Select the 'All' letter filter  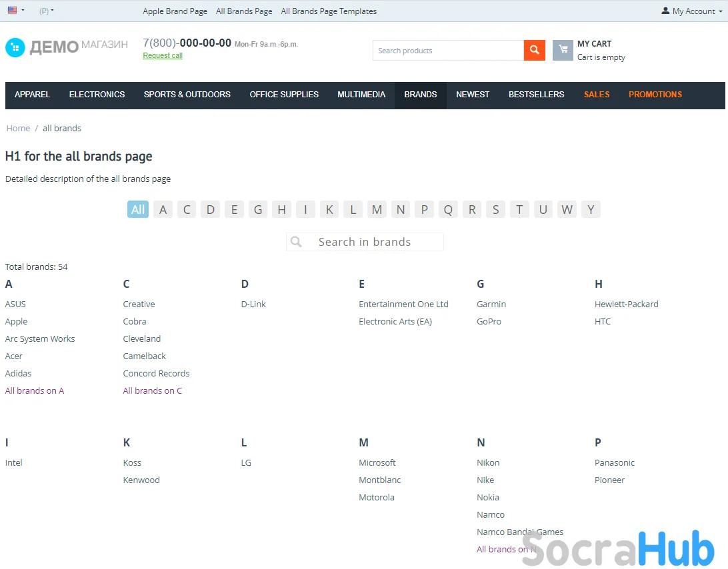point(138,210)
